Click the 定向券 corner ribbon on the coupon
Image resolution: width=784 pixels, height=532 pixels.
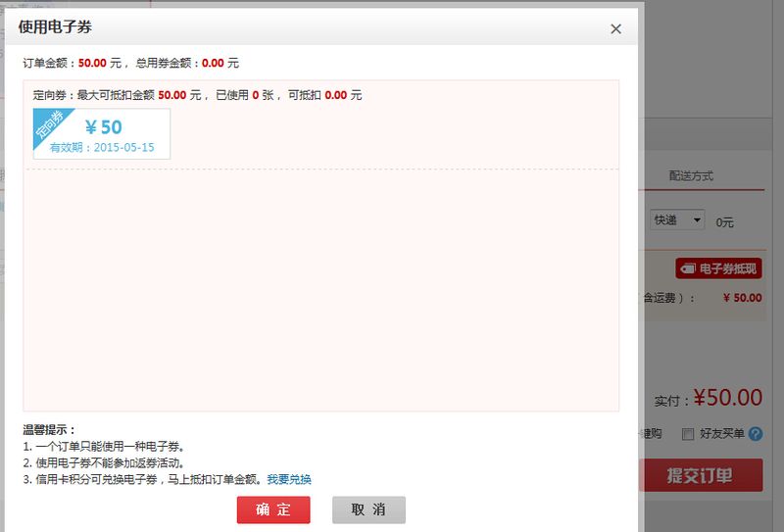tap(49, 126)
